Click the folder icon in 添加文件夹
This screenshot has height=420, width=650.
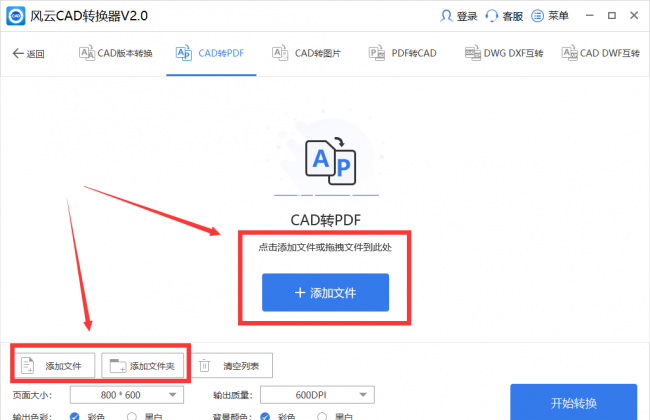point(118,366)
